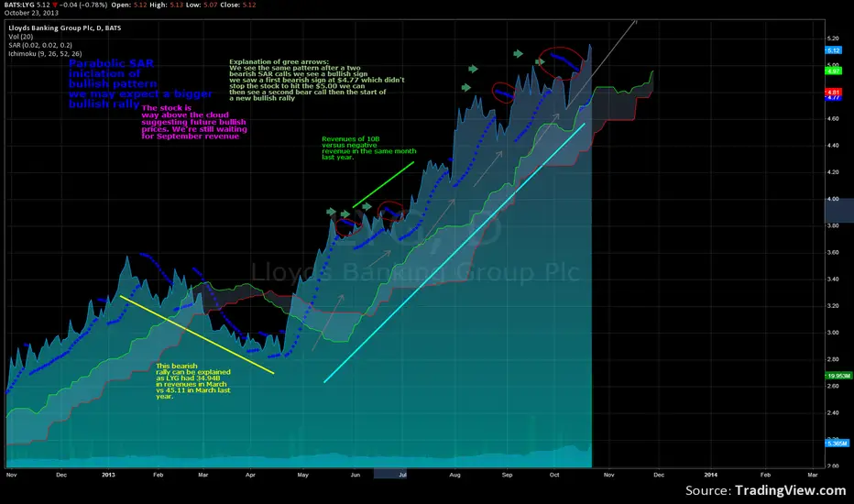Click the 2.40 price axis label
The width and height of the screenshot is (854, 504).
pyautogui.click(x=833, y=412)
